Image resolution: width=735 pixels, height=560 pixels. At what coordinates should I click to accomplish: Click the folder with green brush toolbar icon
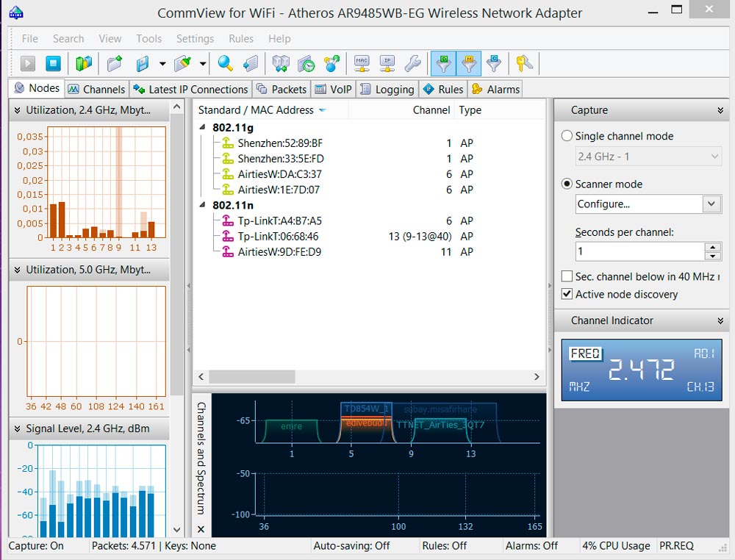coord(183,63)
